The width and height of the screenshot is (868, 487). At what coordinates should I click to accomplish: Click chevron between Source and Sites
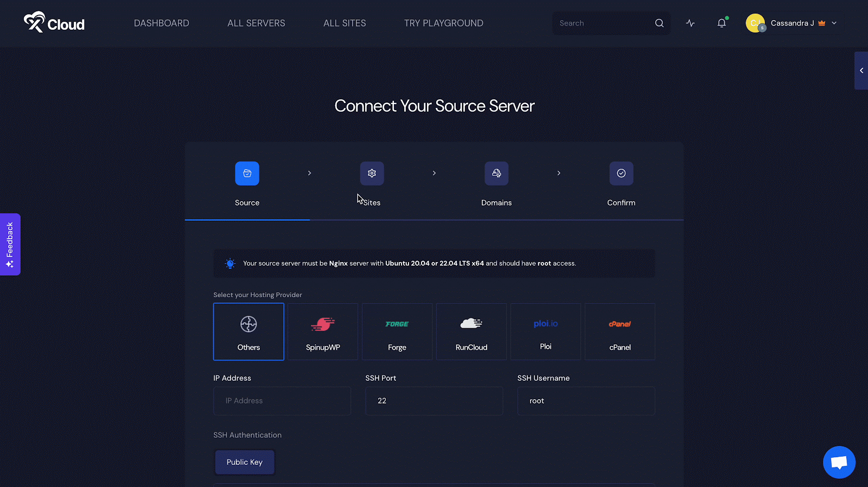(309, 173)
